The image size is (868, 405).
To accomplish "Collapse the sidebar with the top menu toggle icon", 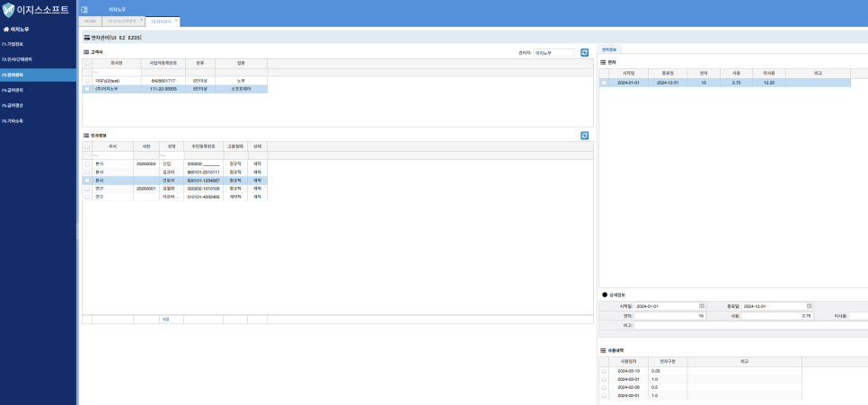I will (x=84, y=9).
